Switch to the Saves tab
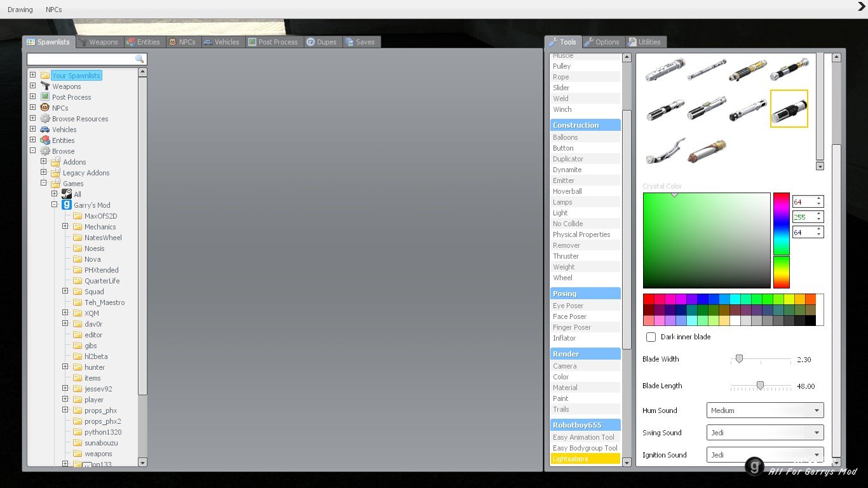 click(361, 42)
